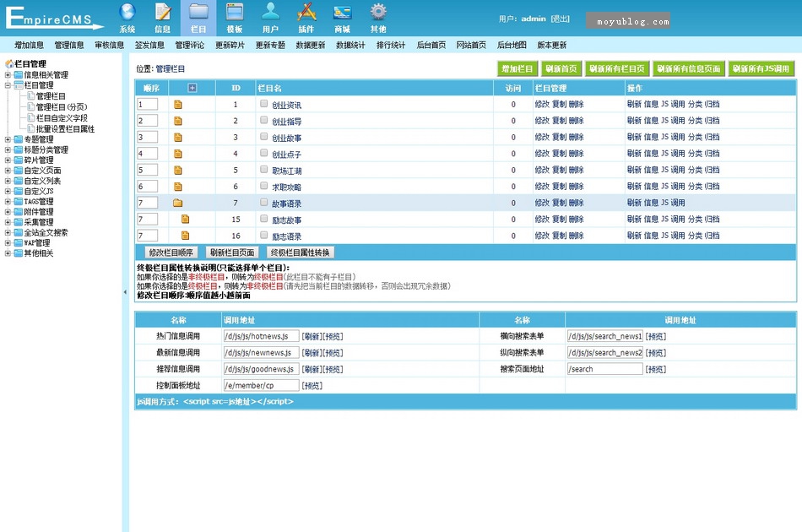
Task: Click the 刷新所有JS调用 button
Action: click(761, 68)
